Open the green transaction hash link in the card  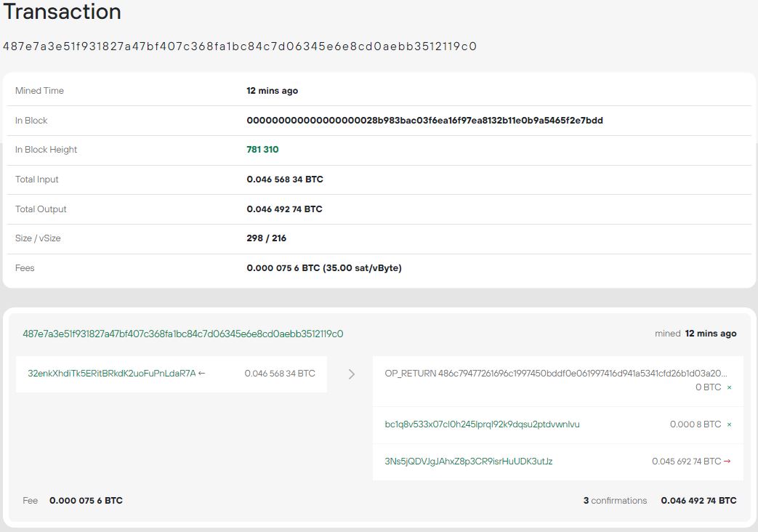pos(182,334)
